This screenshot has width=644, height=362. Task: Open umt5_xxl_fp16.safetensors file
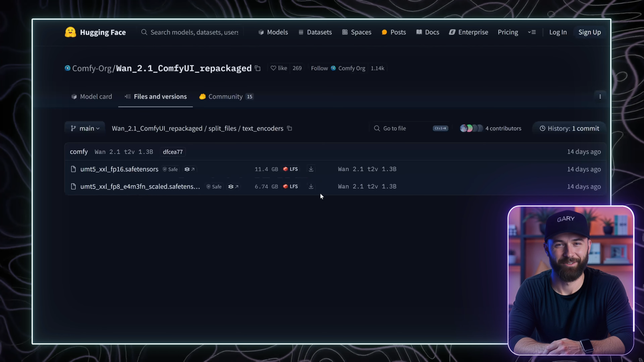click(120, 169)
